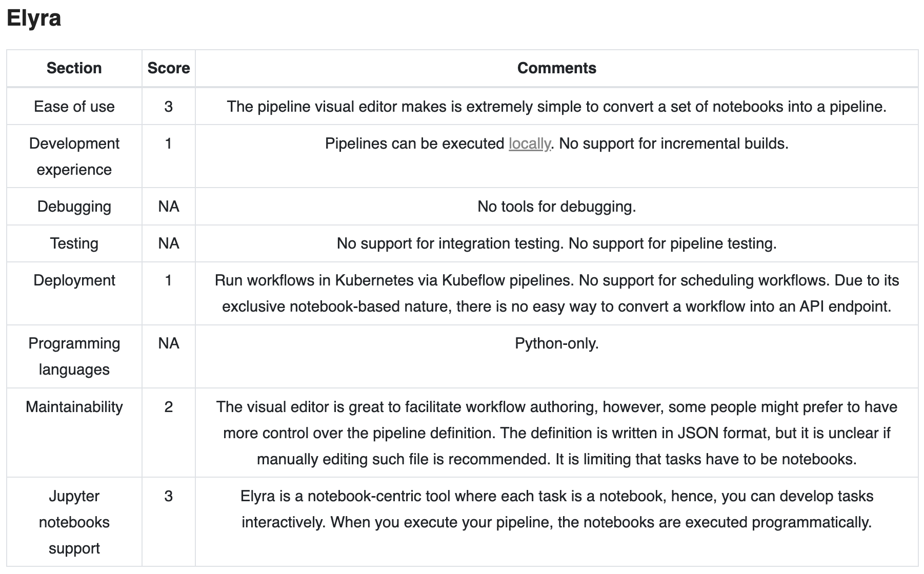Click the 'No tools for debugging' comment
Viewport: 924px width, 574px height.
coord(556,207)
